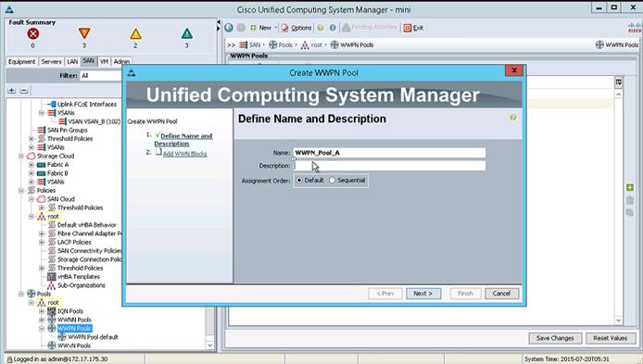This screenshot has height=364, width=643.
Task: Click the critical faults red icon
Action: click(32, 34)
